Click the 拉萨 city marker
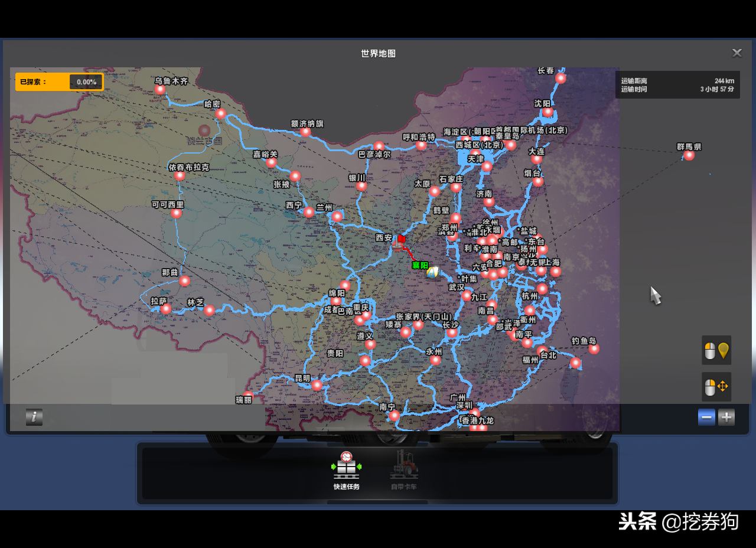The height and width of the screenshot is (548, 756). coord(166,309)
